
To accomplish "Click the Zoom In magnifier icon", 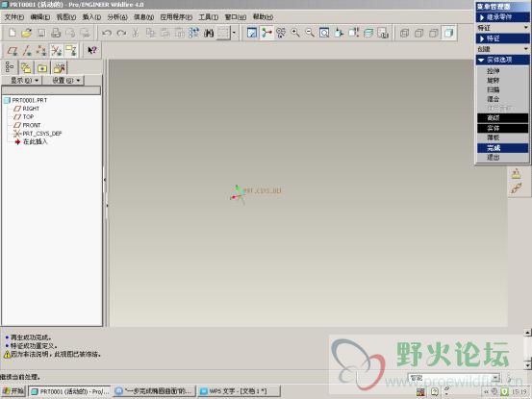I will click(x=295, y=33).
